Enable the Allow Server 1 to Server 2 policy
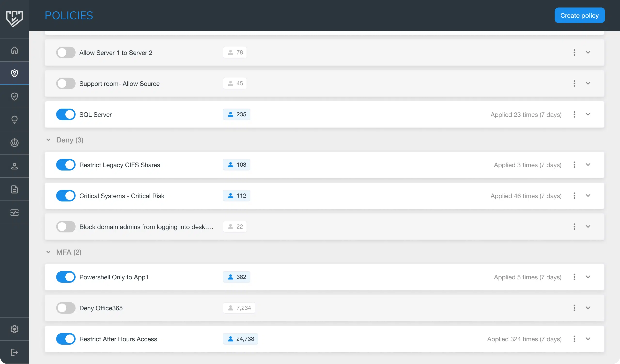The height and width of the screenshot is (364, 620). (66, 52)
